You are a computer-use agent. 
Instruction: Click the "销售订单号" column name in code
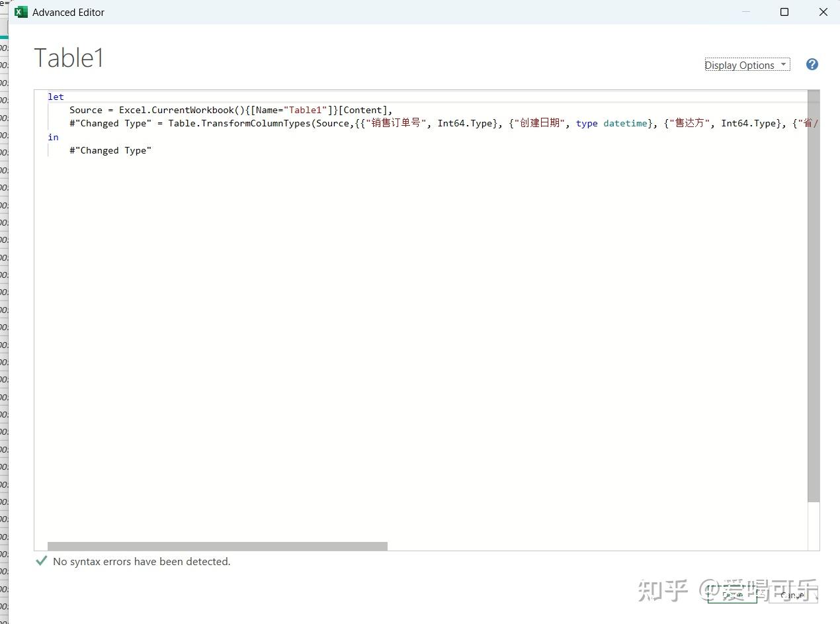pos(397,123)
